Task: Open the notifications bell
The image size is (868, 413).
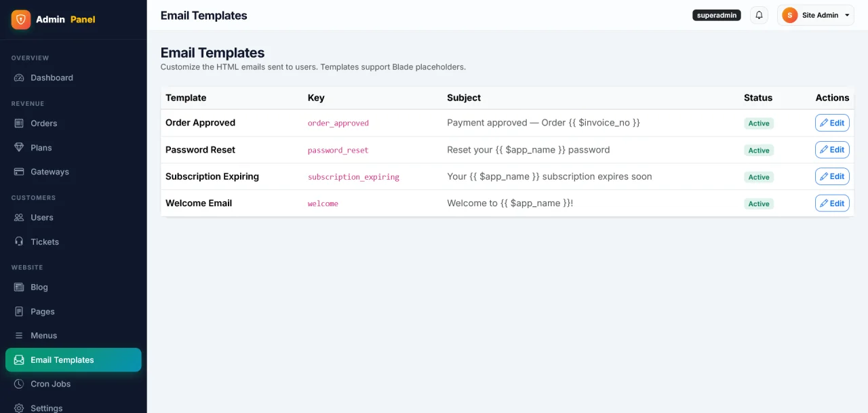Action: [x=759, y=15]
